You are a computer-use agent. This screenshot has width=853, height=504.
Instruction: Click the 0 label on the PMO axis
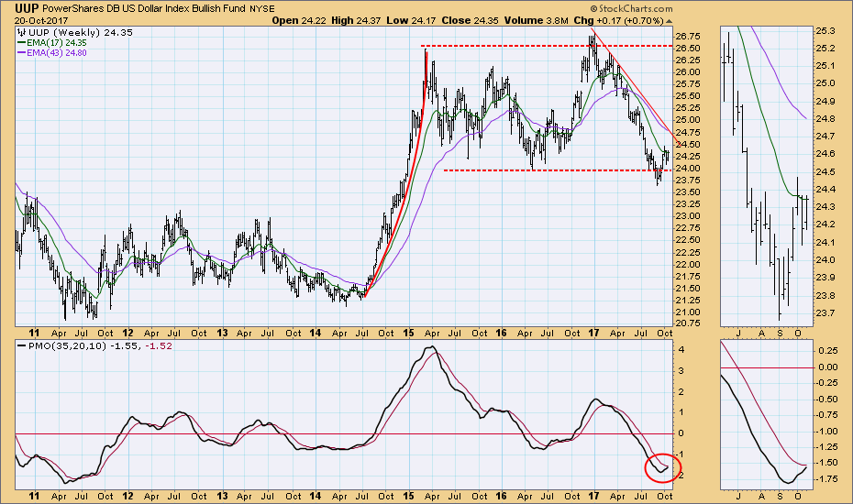(x=680, y=433)
